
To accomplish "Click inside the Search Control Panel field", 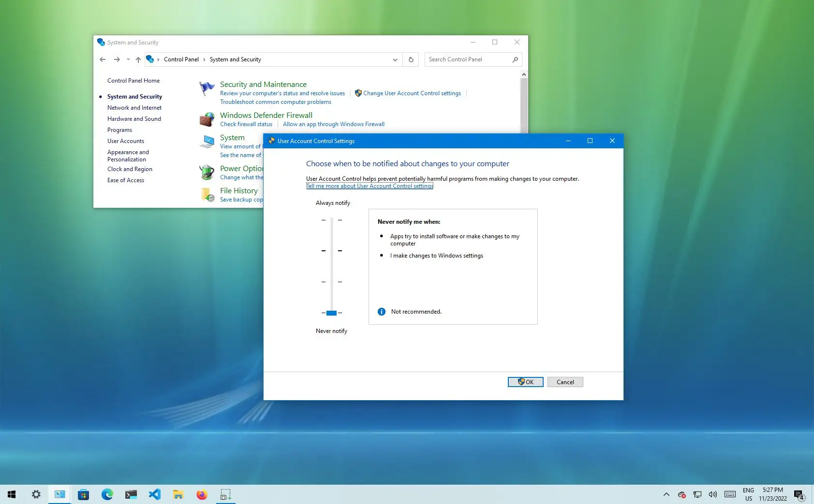I will point(464,59).
